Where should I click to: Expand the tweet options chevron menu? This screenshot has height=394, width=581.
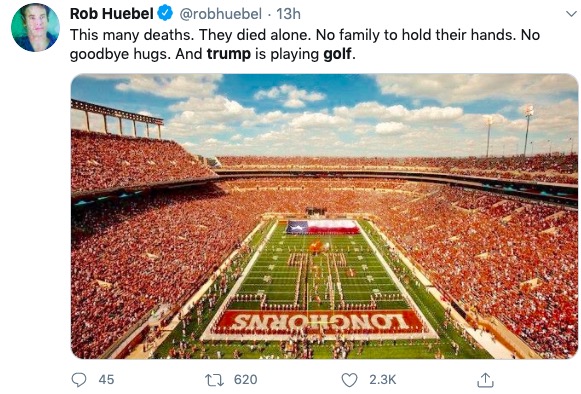[572, 14]
